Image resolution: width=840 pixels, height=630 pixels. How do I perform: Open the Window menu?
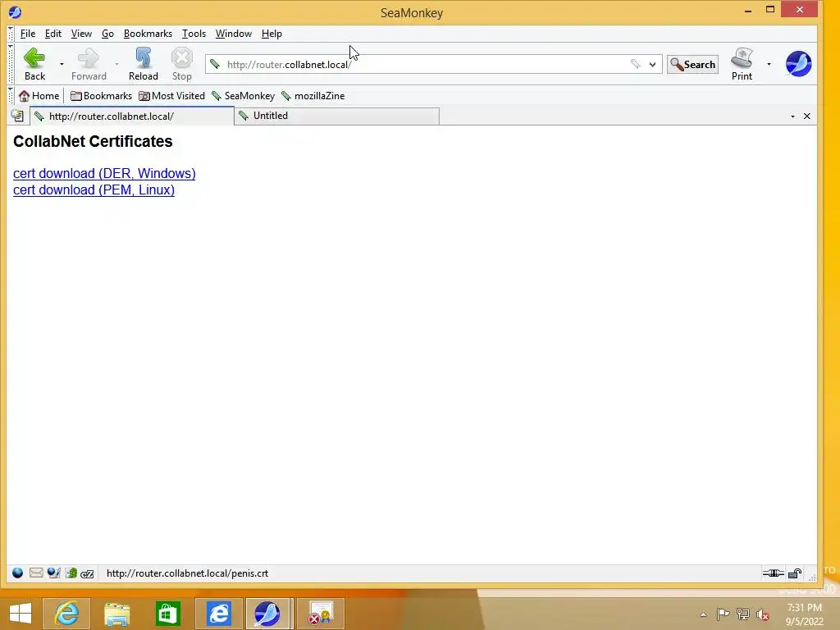tap(234, 33)
